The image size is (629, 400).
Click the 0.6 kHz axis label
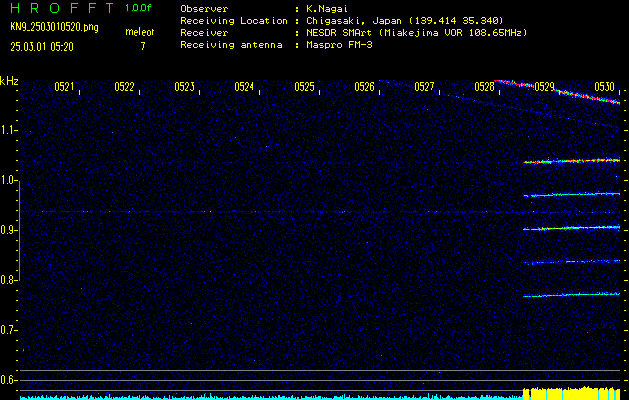click(x=8, y=380)
